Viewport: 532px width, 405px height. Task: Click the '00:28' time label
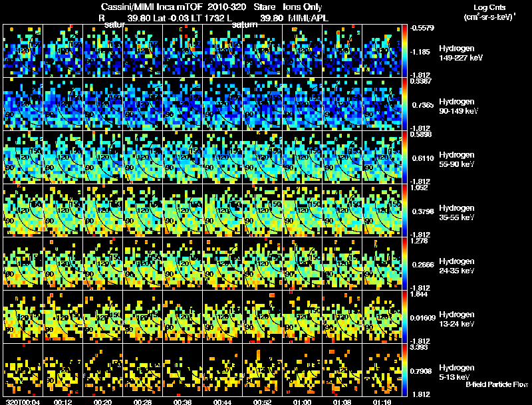[x=142, y=402]
